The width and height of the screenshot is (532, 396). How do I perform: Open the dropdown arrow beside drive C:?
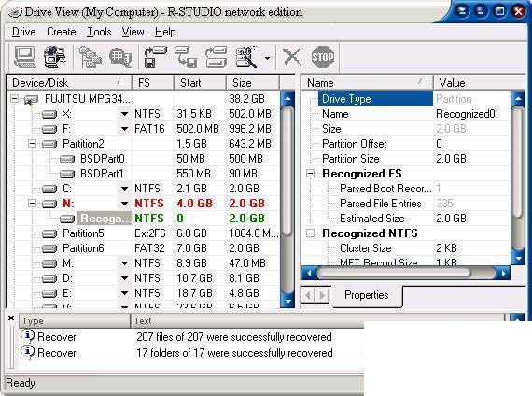(124, 189)
